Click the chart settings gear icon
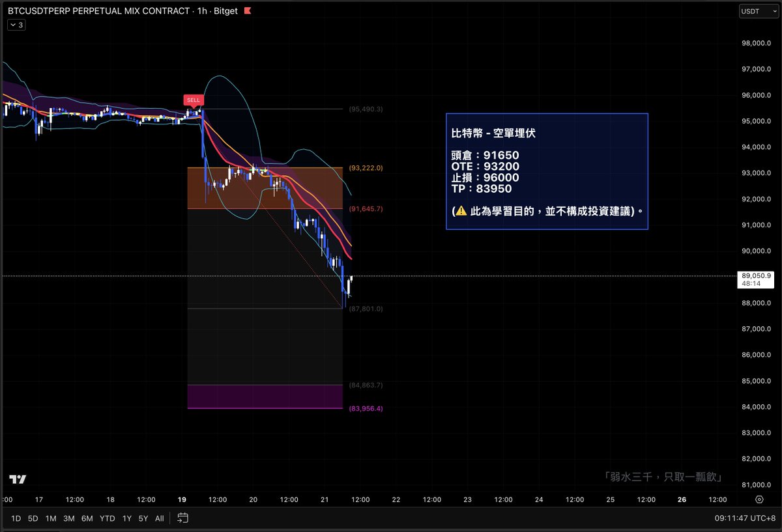This screenshot has height=532, width=782. click(759, 499)
